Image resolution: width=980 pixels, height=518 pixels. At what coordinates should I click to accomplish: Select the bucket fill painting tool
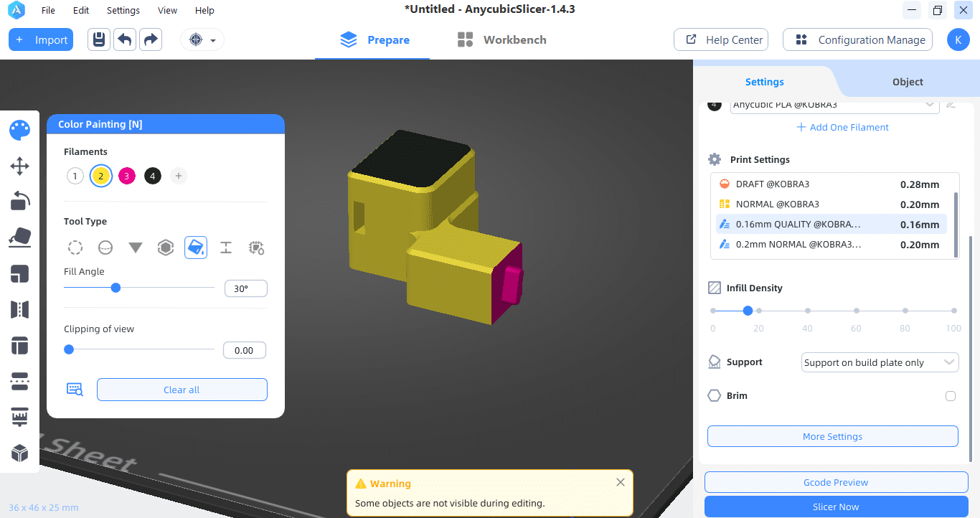point(196,248)
